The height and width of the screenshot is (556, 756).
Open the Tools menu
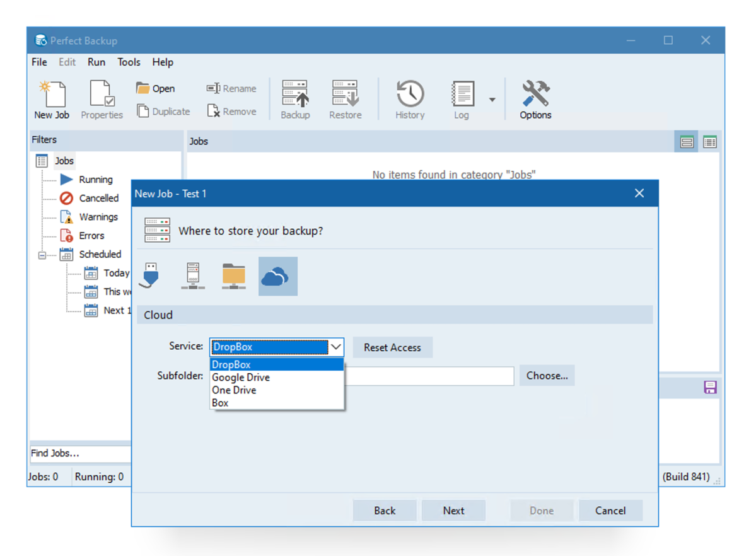129,62
